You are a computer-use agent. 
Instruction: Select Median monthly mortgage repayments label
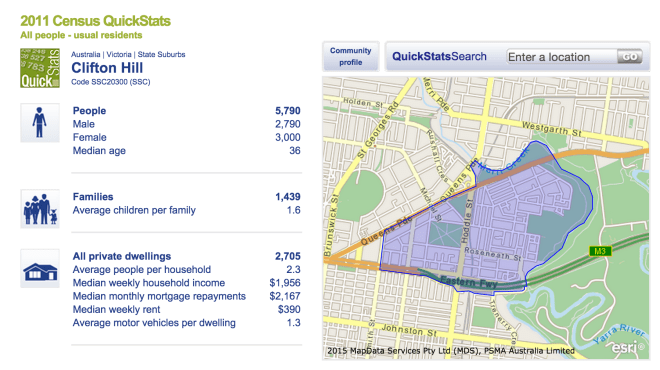[x=159, y=296]
